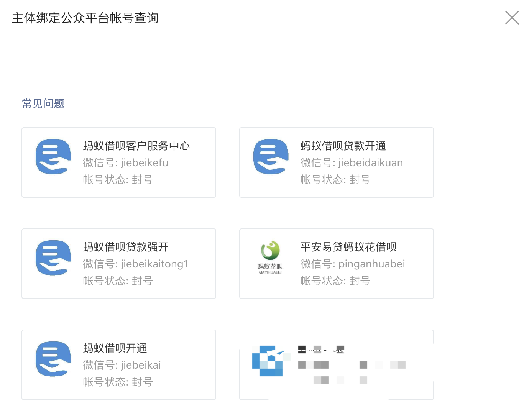The height and width of the screenshot is (420, 519).
Task: Click account status under jiebeikai
Action: pyautogui.click(x=118, y=382)
